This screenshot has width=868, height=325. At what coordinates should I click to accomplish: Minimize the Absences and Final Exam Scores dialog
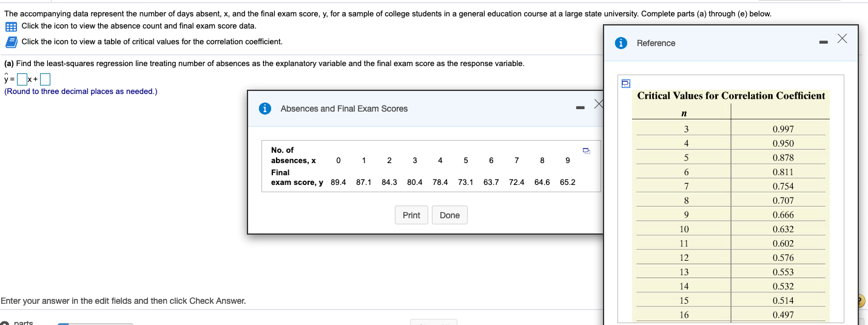[x=580, y=109]
